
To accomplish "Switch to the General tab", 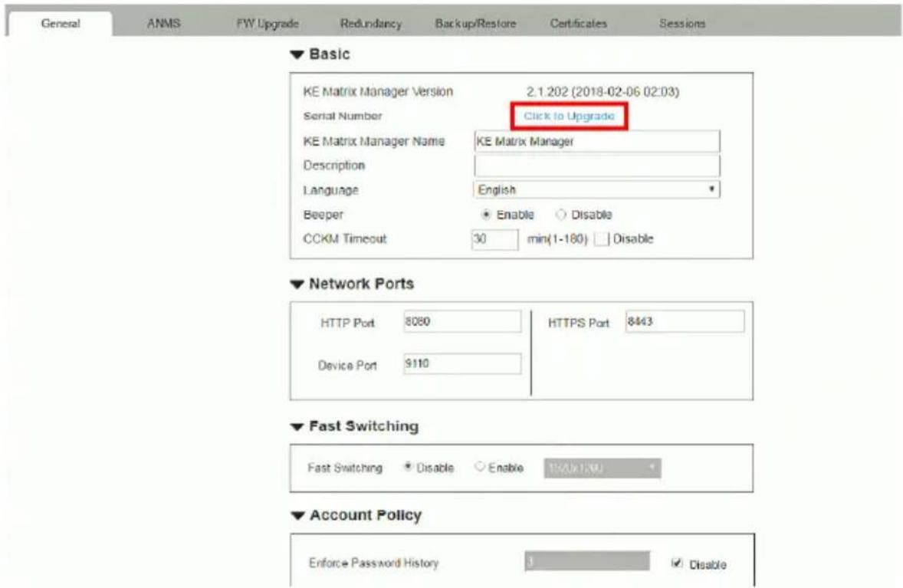I will tap(60, 24).
